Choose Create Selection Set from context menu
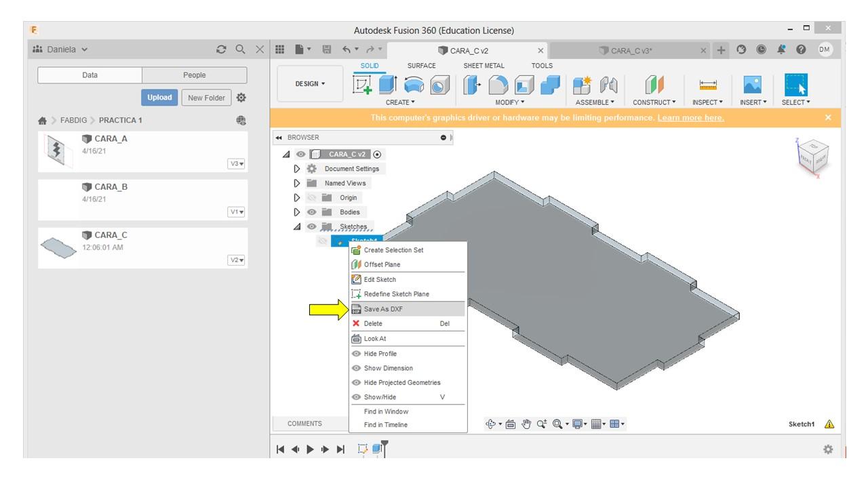 (408, 250)
